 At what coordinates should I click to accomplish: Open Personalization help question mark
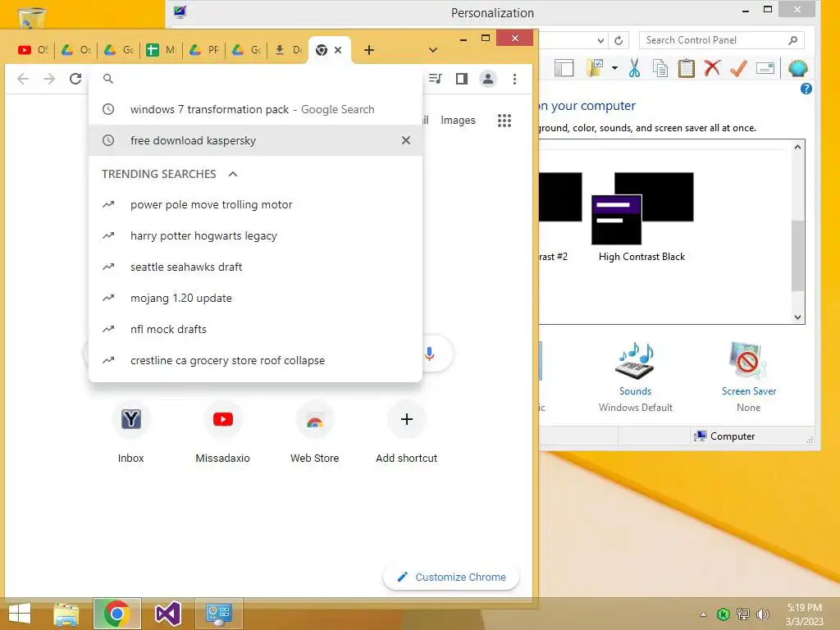pyautogui.click(x=806, y=89)
